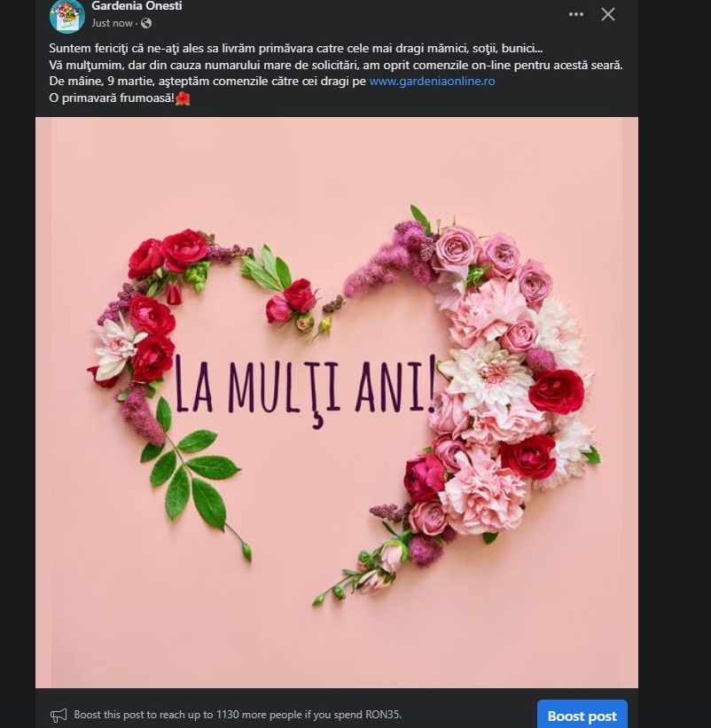
Task: Open the www.gardeniaonline.ro link
Action: (432, 82)
